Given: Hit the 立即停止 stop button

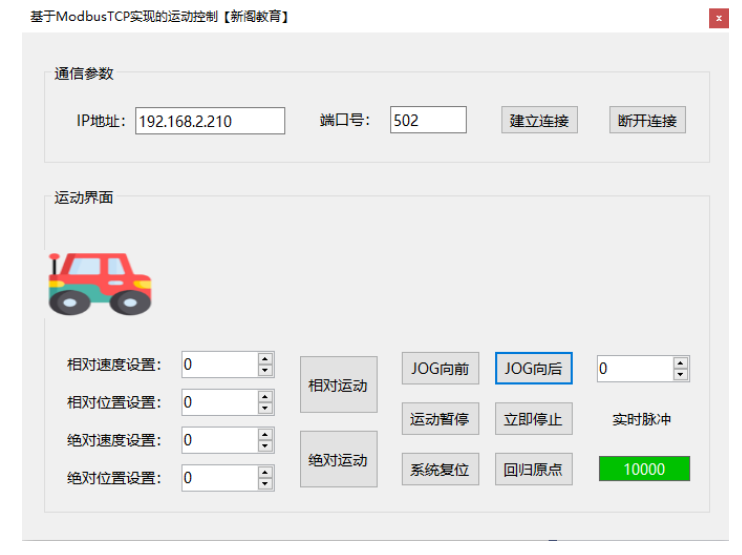Looking at the screenshot, I should pyautogui.click(x=533, y=419).
